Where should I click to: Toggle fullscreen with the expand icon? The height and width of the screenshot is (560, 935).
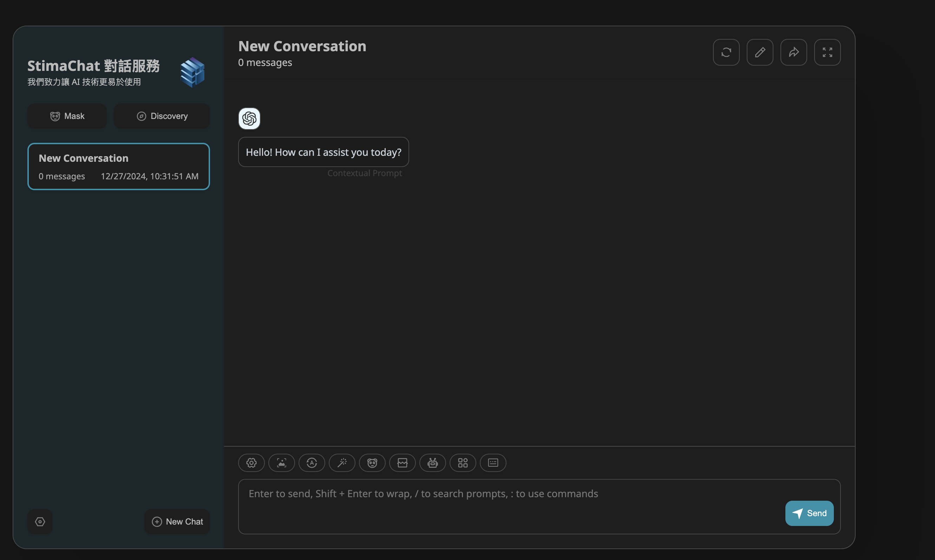pos(828,52)
